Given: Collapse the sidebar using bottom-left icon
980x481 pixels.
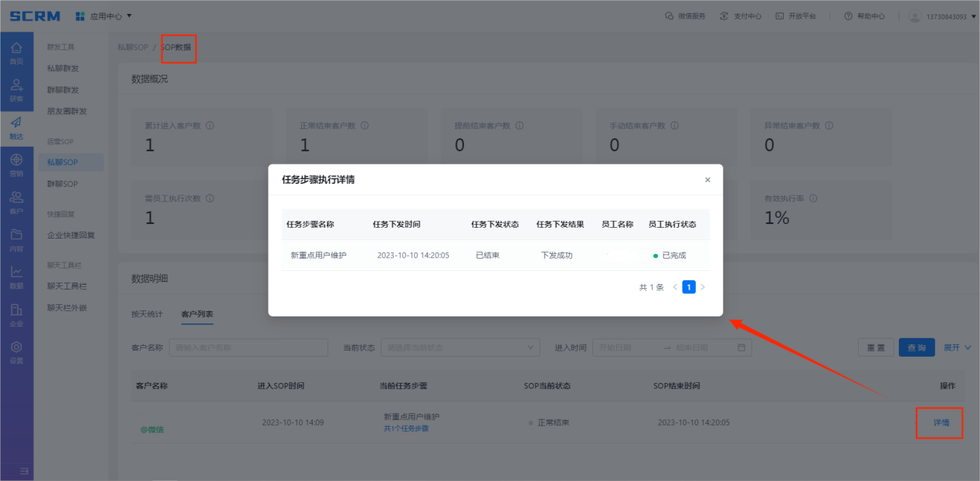Looking at the screenshot, I should pyautogui.click(x=24, y=471).
